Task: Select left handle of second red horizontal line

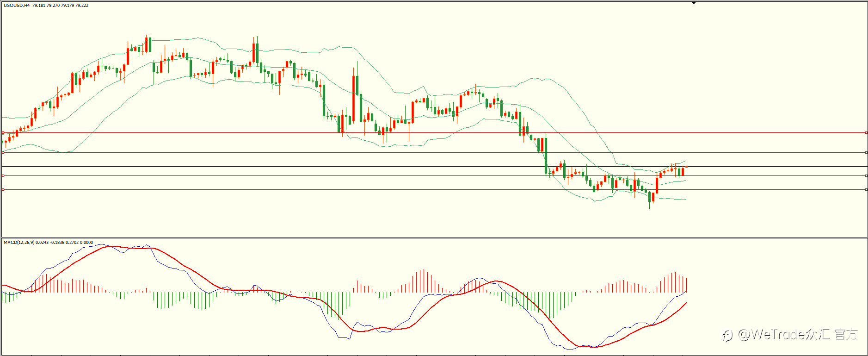Action: [3, 152]
